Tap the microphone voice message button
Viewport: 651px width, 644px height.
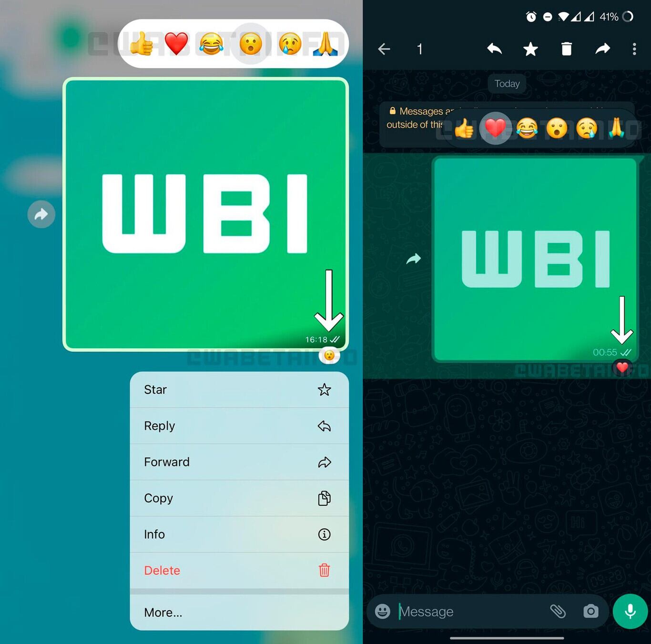pos(630,611)
